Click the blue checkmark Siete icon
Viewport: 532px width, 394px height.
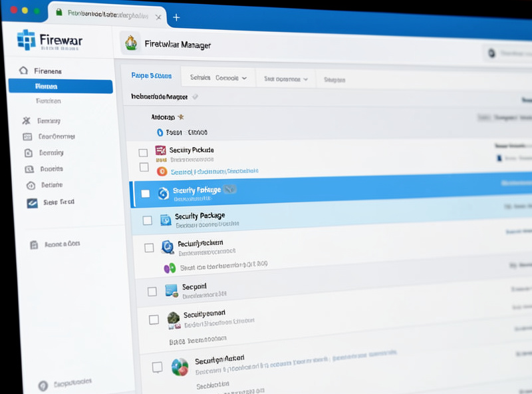coord(32,203)
